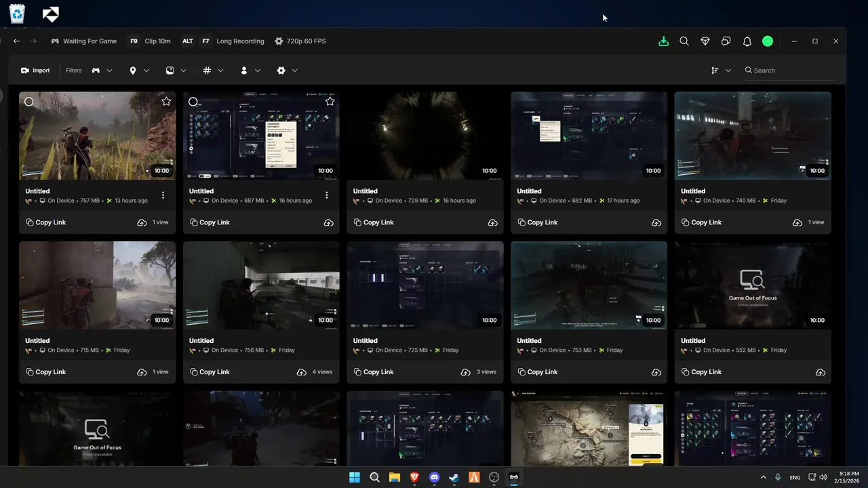Open thumbnail of the 729 MB clip
This screenshot has height=488, width=868.
point(425,136)
